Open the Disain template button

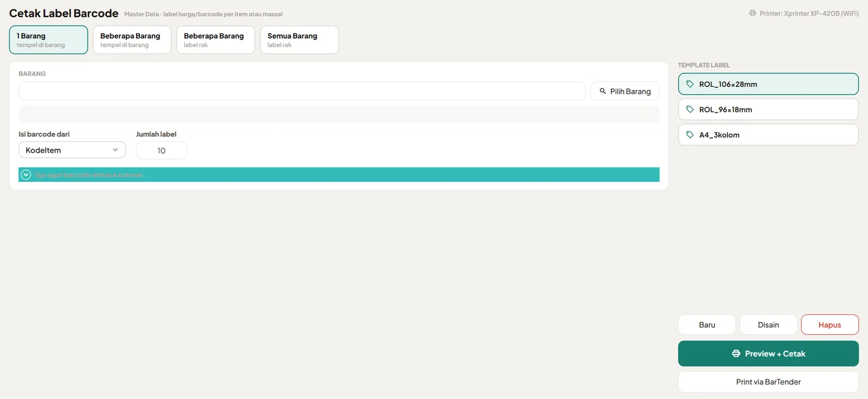[768, 325]
